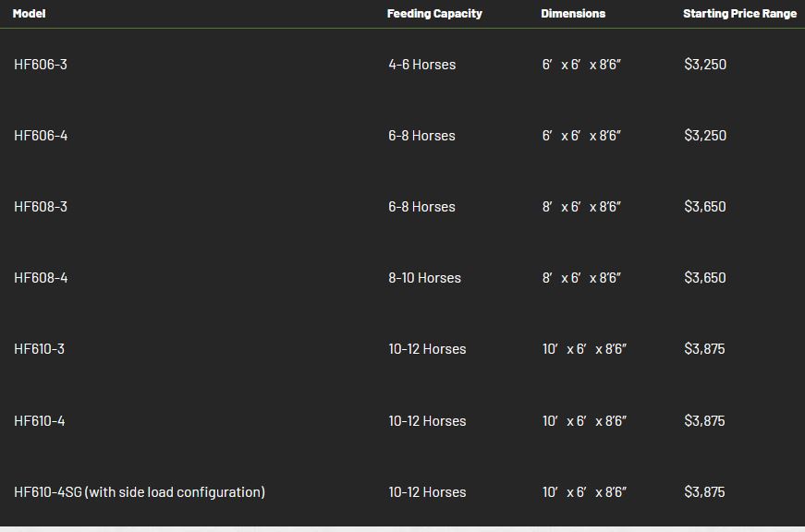805x532 pixels.
Task: Click the HF608-3 model cell
Action: coord(41,207)
